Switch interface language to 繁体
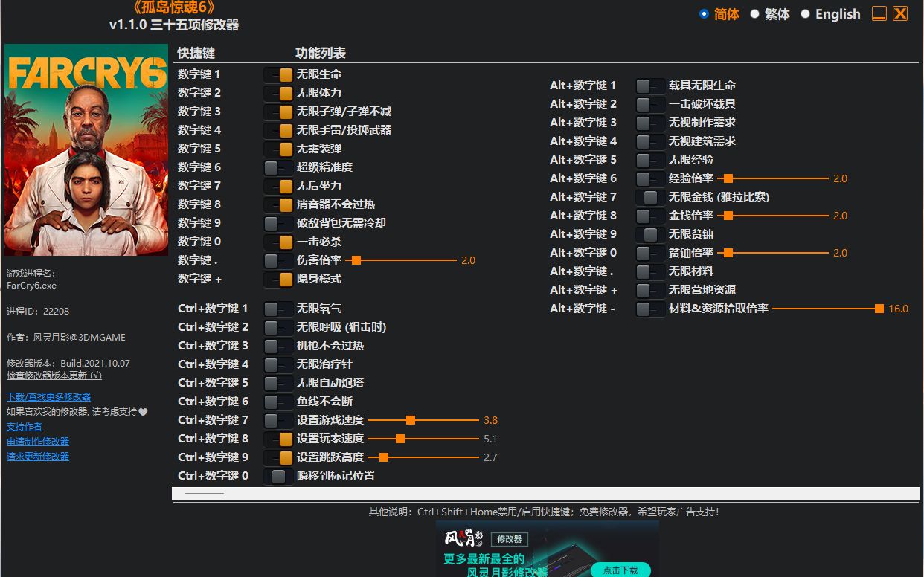This screenshot has width=924, height=577. pyautogui.click(x=754, y=13)
